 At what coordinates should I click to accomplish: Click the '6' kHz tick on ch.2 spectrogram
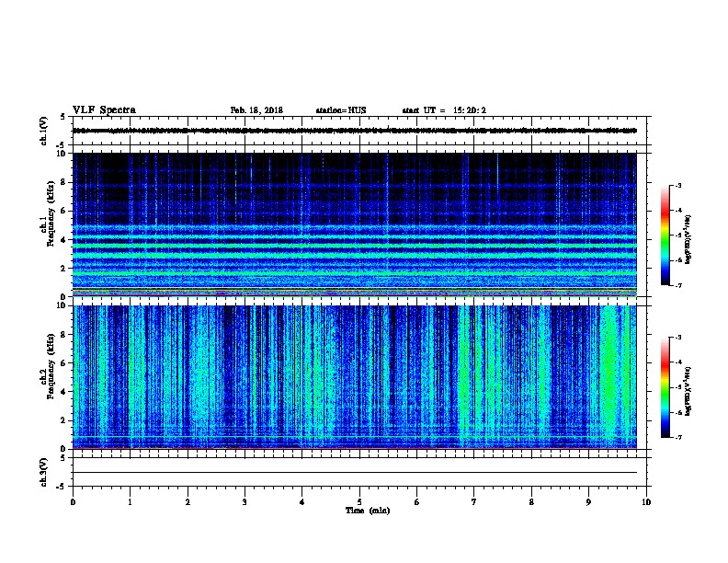pyautogui.click(x=63, y=363)
